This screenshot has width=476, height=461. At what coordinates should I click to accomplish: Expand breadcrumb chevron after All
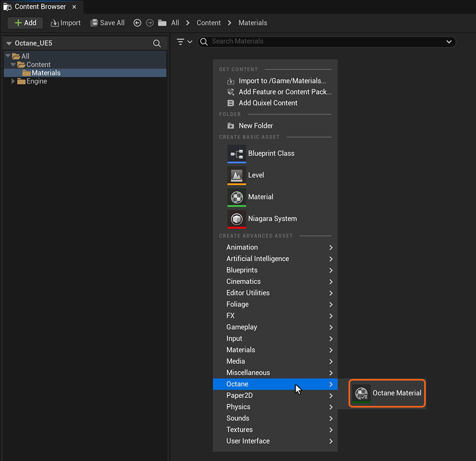[188, 23]
